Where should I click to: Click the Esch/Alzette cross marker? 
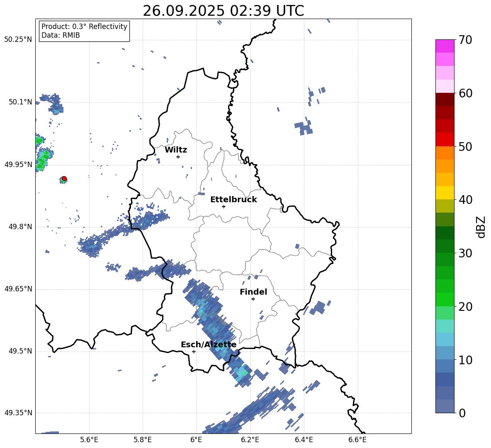pos(194,351)
